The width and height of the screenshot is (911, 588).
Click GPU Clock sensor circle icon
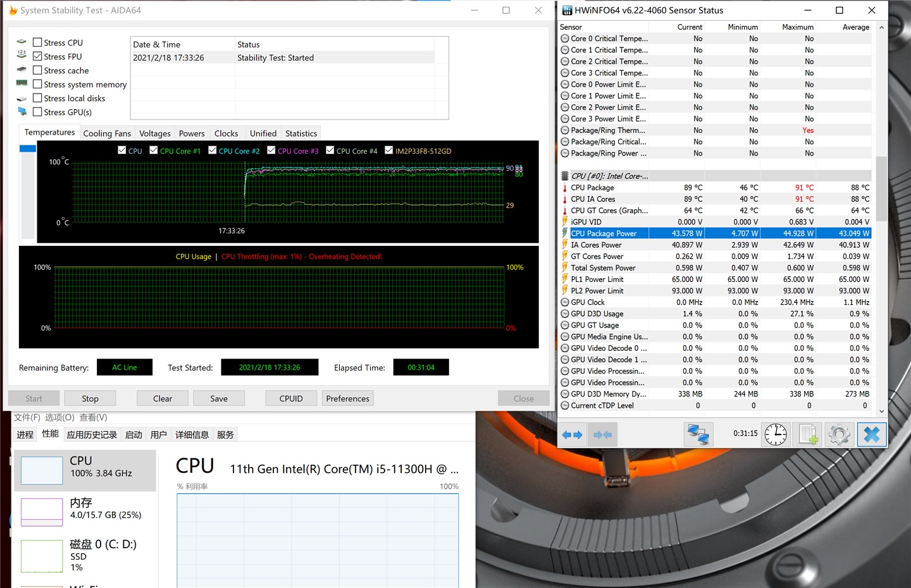click(565, 302)
